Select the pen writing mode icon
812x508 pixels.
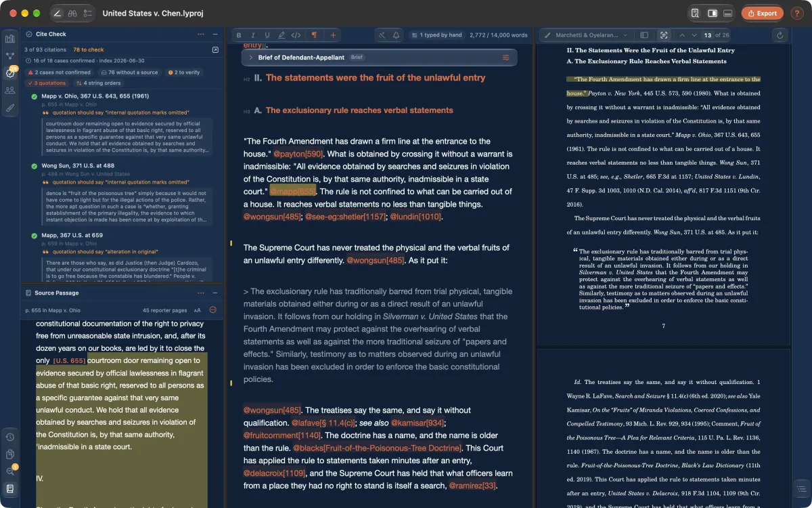pos(58,13)
